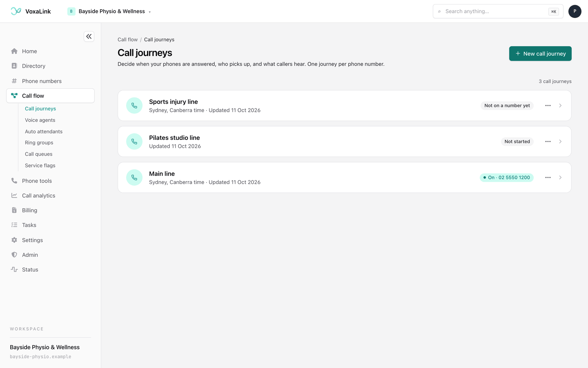Image resolution: width=588 pixels, height=368 pixels.
Task: Click the On · 02 5550 1200 status badge
Action: 506,178
